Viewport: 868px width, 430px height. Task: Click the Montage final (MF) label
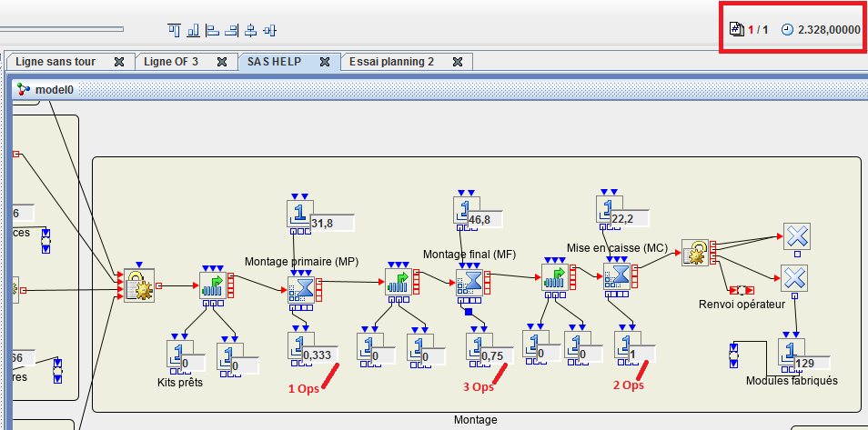(x=469, y=255)
